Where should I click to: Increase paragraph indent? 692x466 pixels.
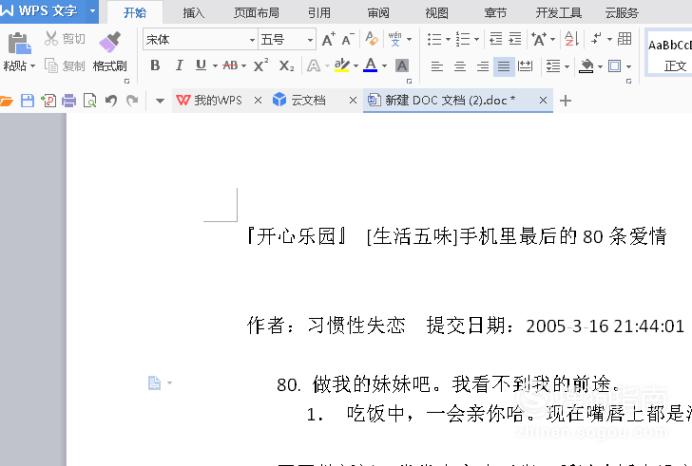pyautogui.click(x=515, y=39)
